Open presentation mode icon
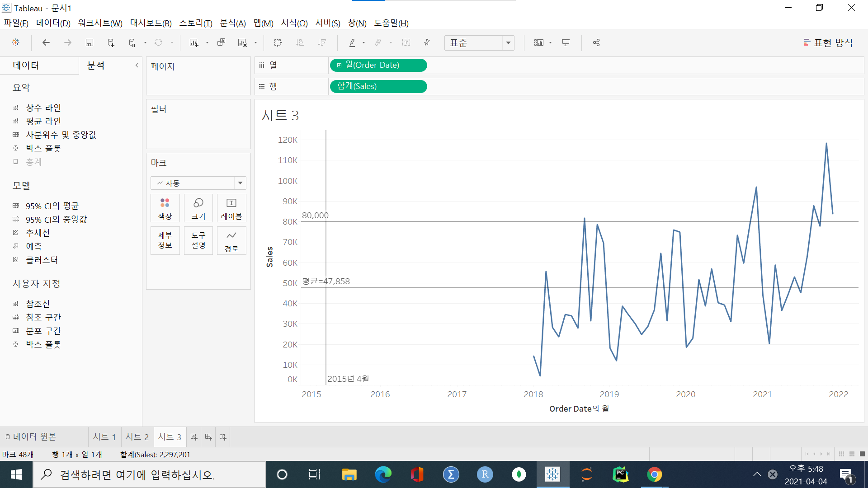This screenshot has height=488, width=868. (x=566, y=42)
